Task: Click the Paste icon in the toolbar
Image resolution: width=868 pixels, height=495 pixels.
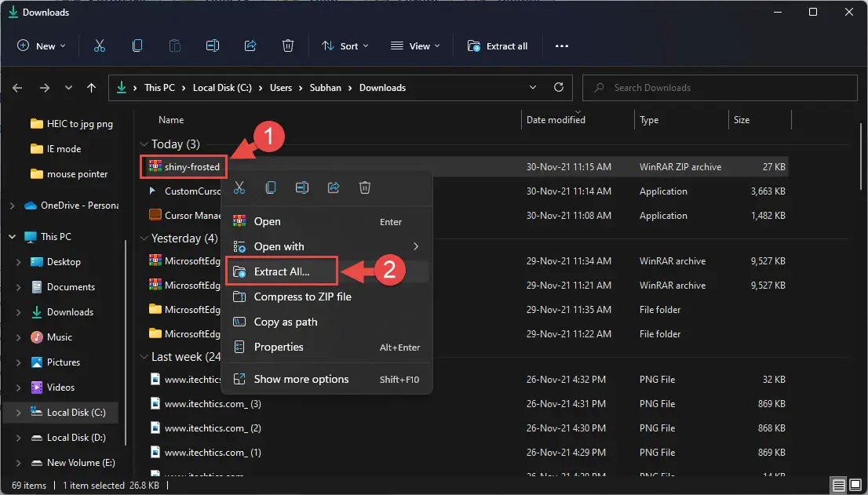Action: tap(175, 46)
